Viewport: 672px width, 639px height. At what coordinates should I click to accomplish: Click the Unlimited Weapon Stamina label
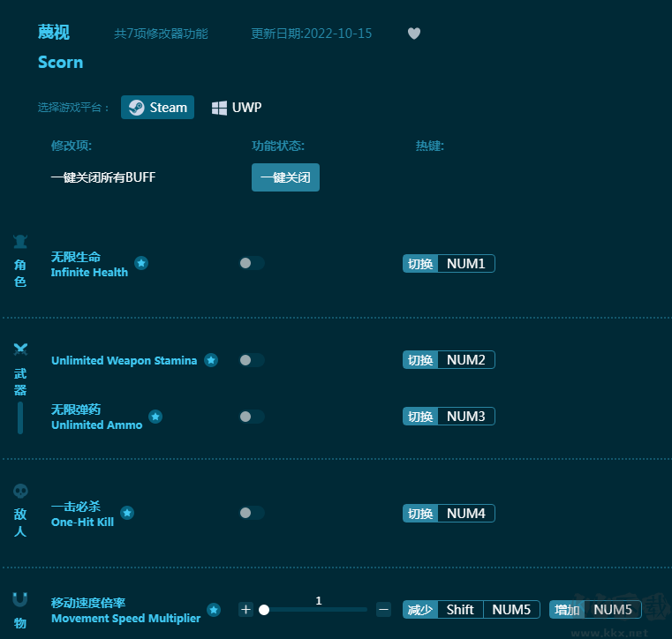click(x=125, y=361)
